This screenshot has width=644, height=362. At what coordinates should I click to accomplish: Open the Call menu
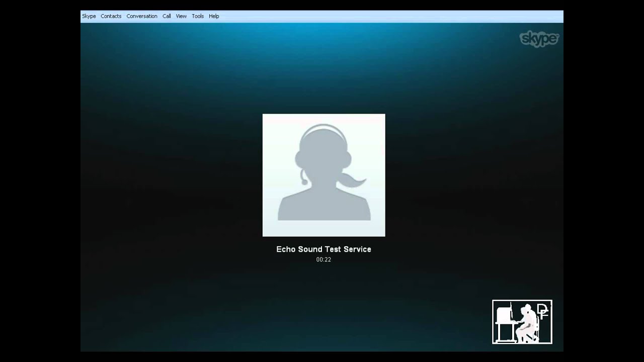[x=167, y=16]
